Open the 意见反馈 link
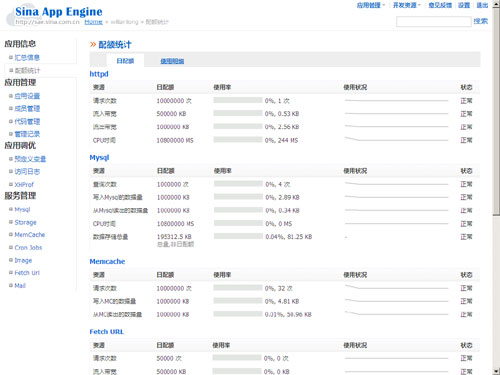 coord(440,5)
